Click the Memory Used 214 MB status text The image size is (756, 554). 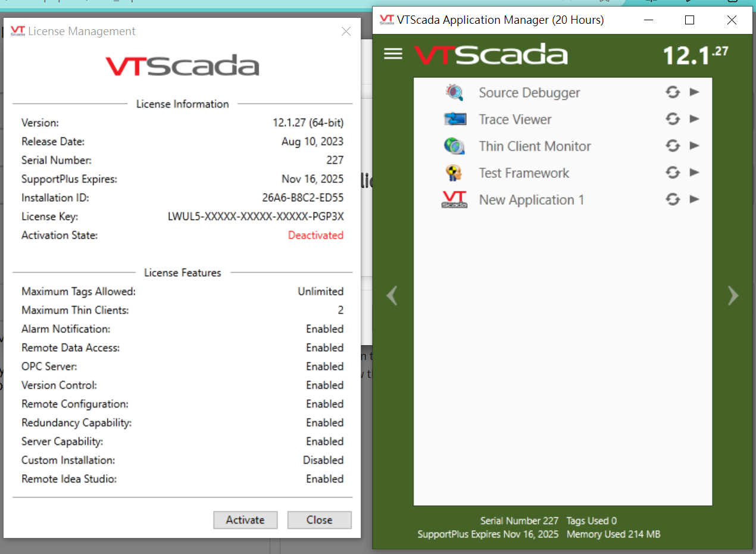[x=613, y=534]
